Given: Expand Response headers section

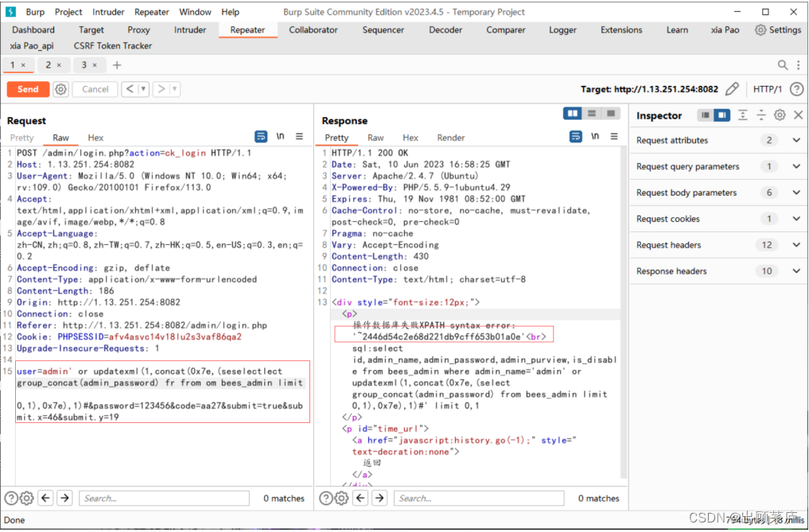Looking at the screenshot, I should coord(718,271).
